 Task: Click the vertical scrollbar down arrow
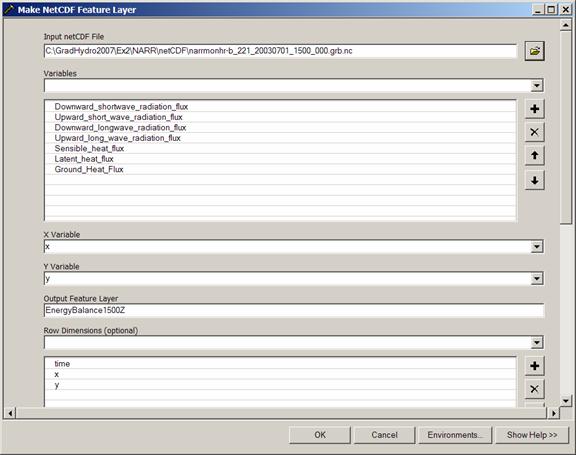pos(566,401)
